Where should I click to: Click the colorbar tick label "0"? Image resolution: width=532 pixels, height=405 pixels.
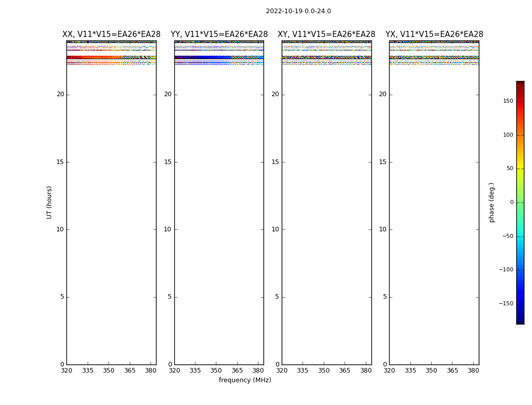(512, 202)
